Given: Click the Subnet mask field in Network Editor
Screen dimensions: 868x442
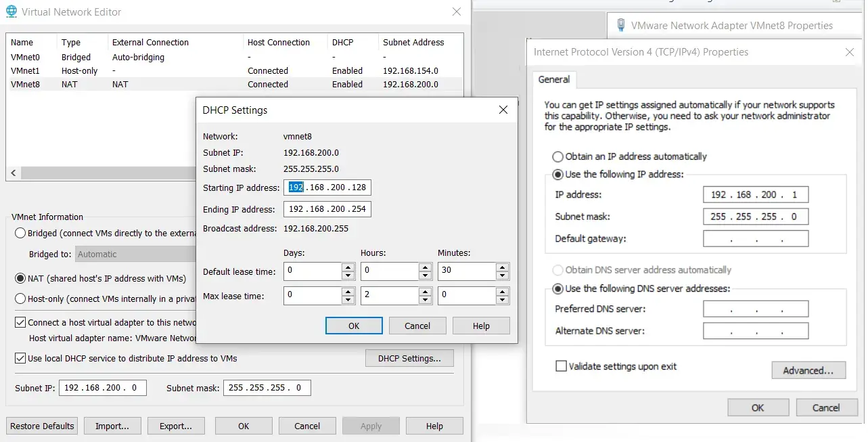Looking at the screenshot, I should pyautogui.click(x=267, y=388).
